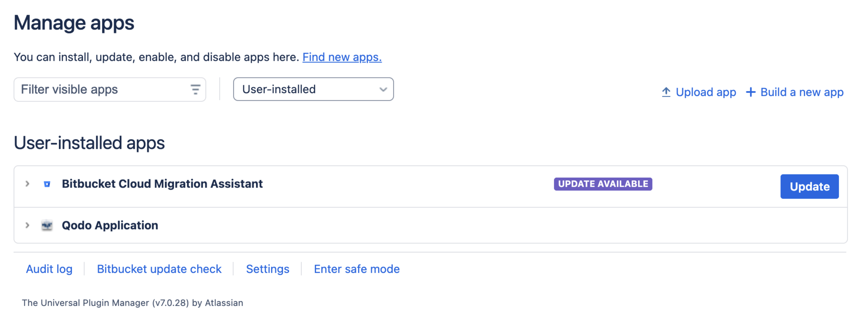The image size is (868, 316).
Task: Run the Bitbucket update check
Action: click(159, 269)
